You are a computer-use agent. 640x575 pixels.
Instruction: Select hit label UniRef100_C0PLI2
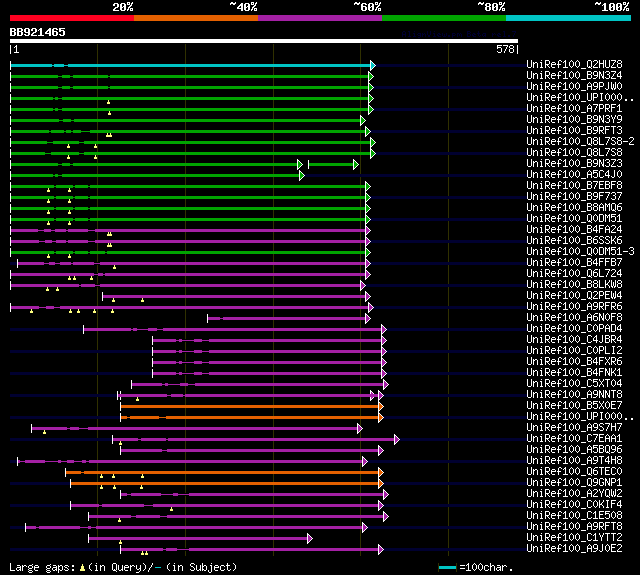tap(574, 351)
